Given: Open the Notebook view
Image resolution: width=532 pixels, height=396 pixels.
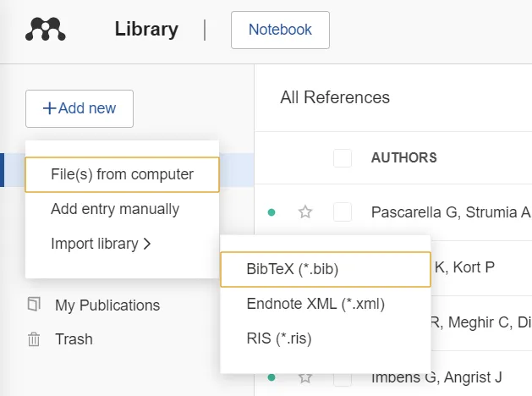Looking at the screenshot, I should coord(280,30).
